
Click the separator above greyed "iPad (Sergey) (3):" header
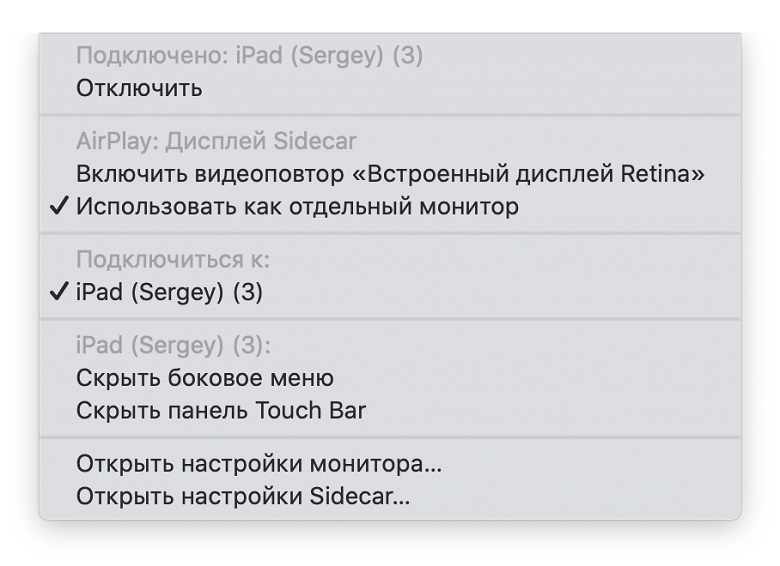click(390, 320)
